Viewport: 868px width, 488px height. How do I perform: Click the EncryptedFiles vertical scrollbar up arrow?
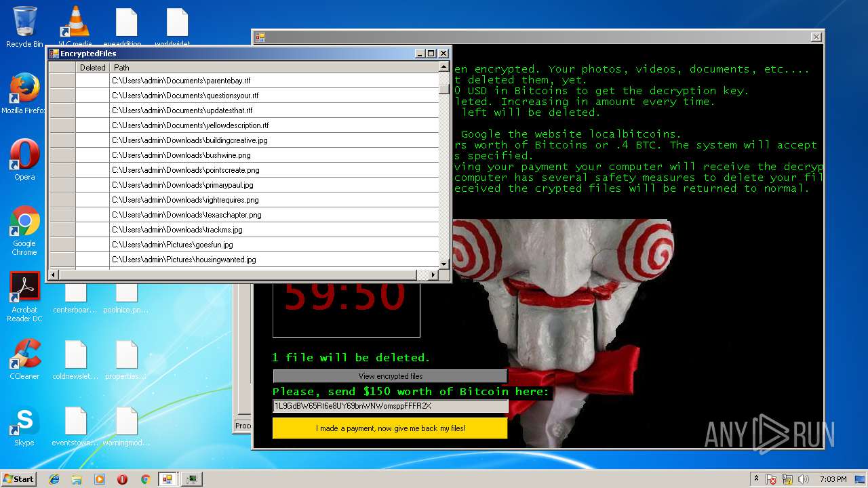click(x=444, y=67)
